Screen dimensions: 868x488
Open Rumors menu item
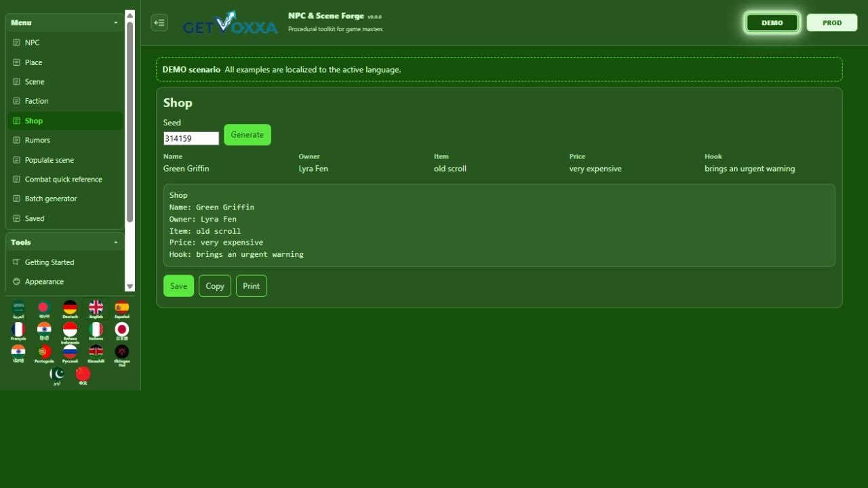(x=64, y=140)
